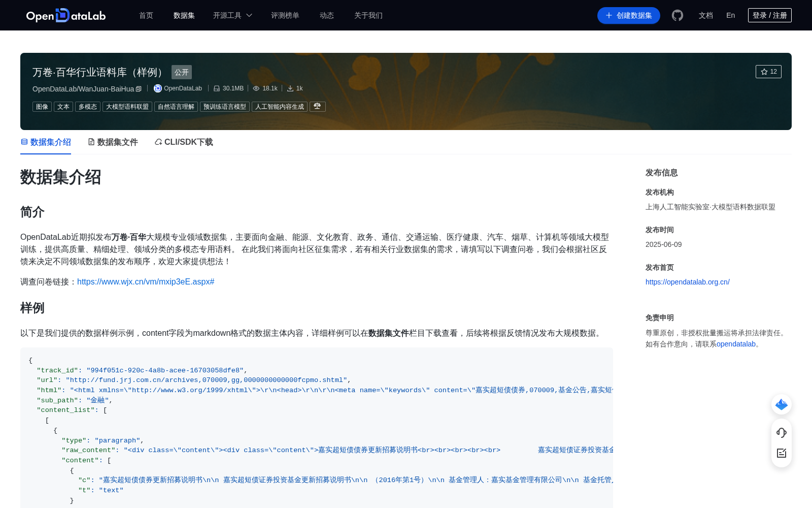Image resolution: width=812 pixels, height=508 pixels.
Task: Open 数据集 in top navigation
Action: tap(184, 16)
